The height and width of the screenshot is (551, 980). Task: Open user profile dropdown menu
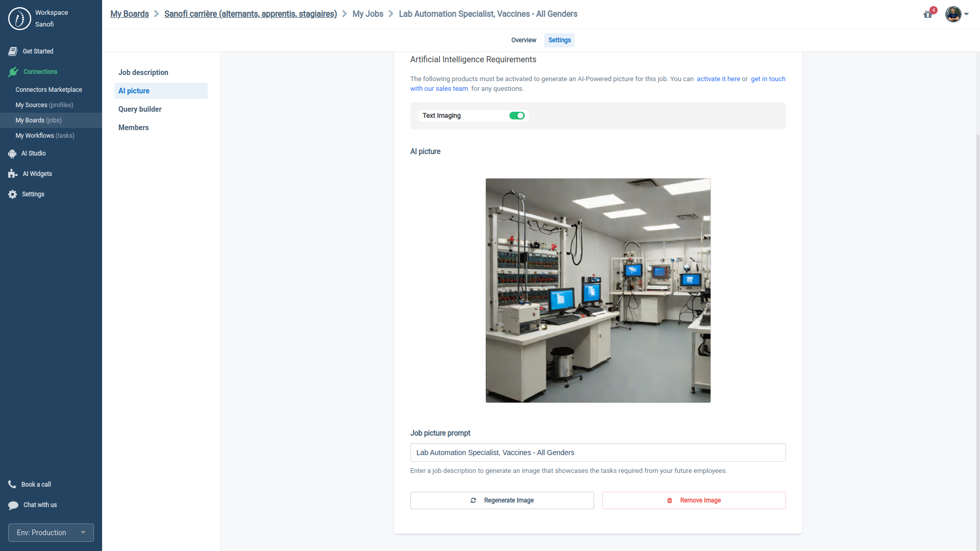tap(958, 13)
